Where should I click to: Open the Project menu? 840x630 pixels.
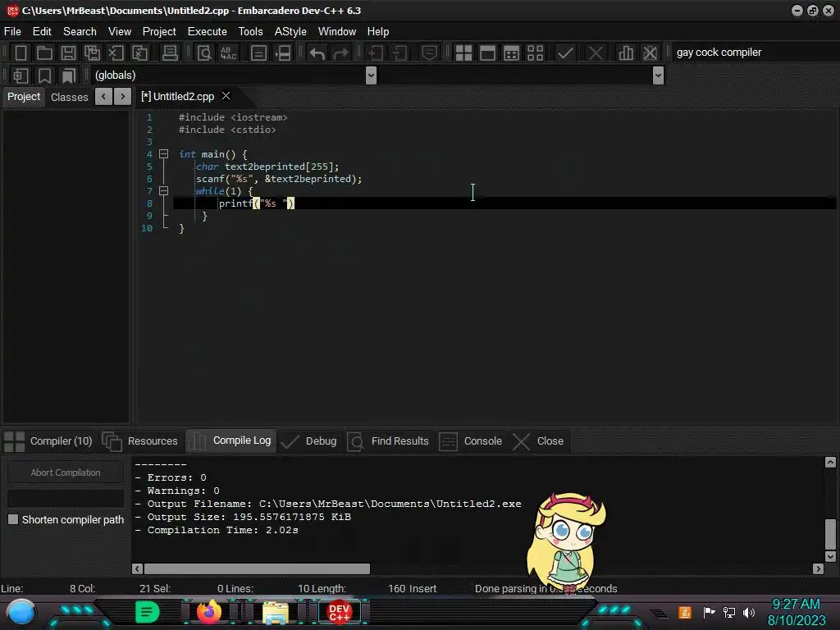(159, 32)
